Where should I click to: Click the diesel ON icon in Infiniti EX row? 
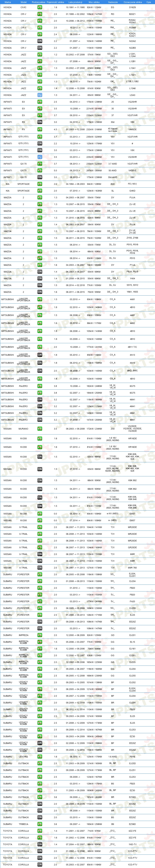pyautogui.click(x=40, y=122)
